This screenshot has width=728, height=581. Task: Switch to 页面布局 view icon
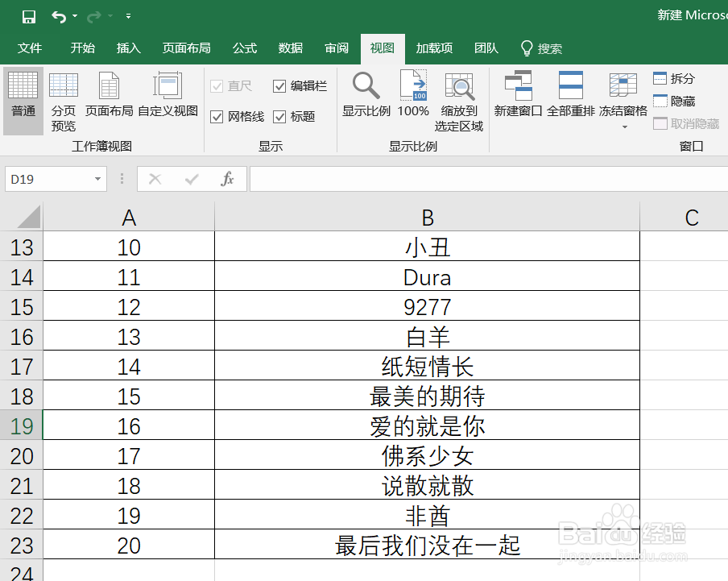109,95
